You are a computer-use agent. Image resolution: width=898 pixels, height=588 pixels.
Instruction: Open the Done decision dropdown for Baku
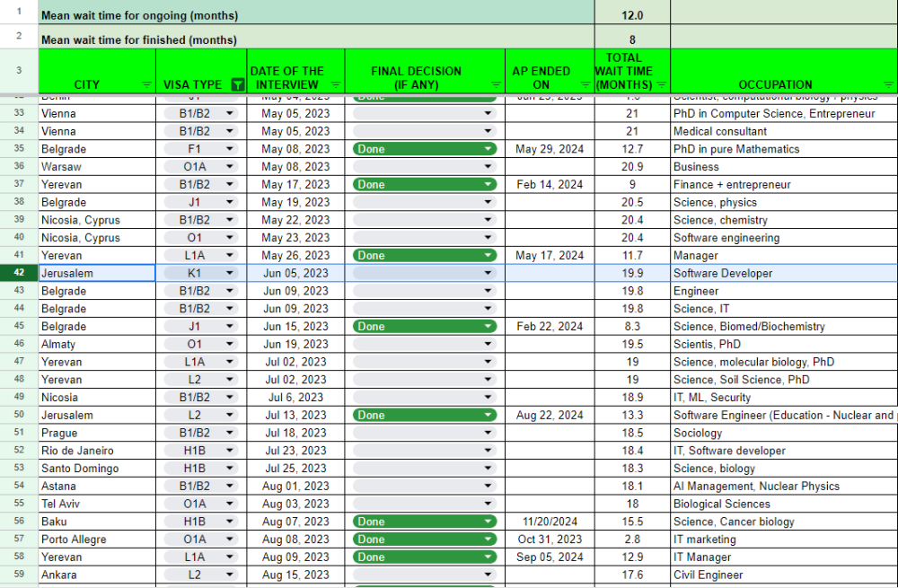pos(488,522)
